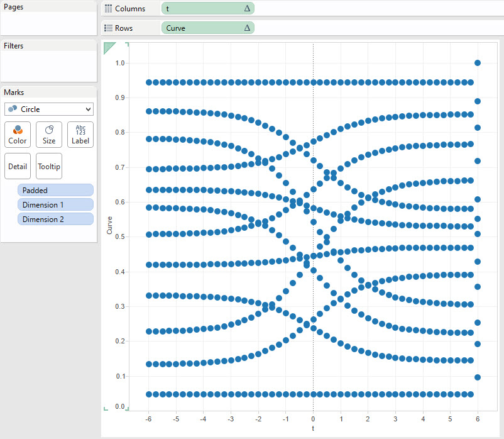
Task: Open the Size marks card
Action: click(x=49, y=135)
